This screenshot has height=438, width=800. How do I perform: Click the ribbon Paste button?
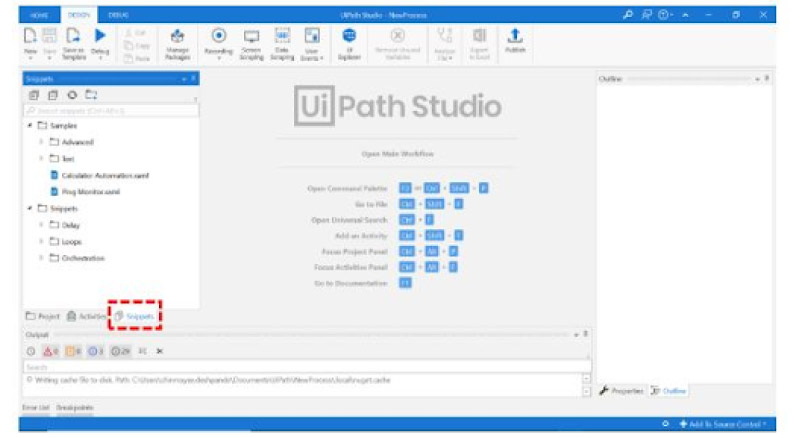[x=137, y=59]
